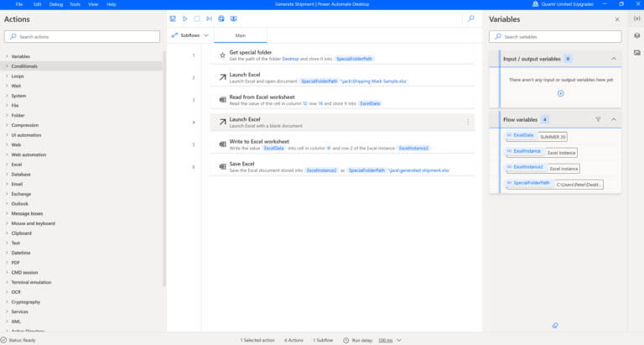Viewport: 644px width, 345px height.
Task: Open the Debug menu
Action: [56, 4]
